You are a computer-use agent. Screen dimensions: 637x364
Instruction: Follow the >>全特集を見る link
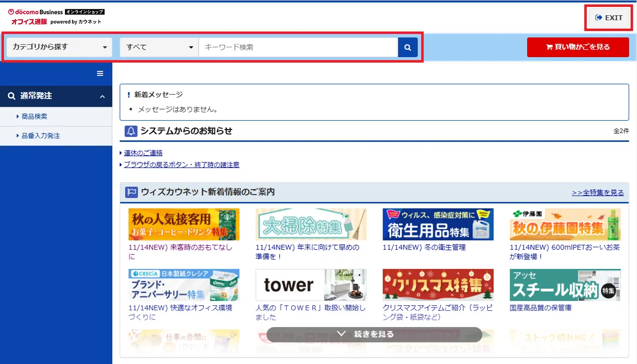click(598, 193)
